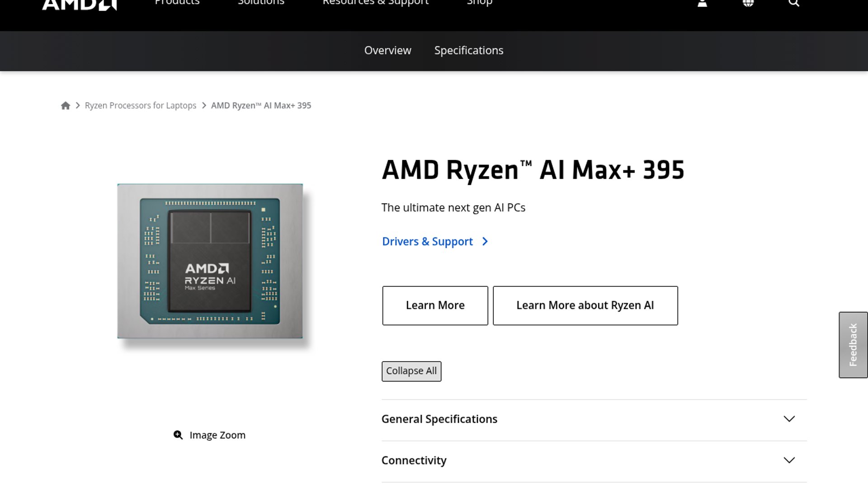Click Learn More about Ryzen AI

[585, 305]
